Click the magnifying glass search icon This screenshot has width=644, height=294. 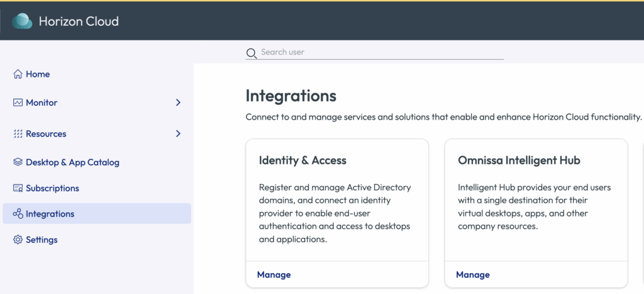pyautogui.click(x=252, y=53)
